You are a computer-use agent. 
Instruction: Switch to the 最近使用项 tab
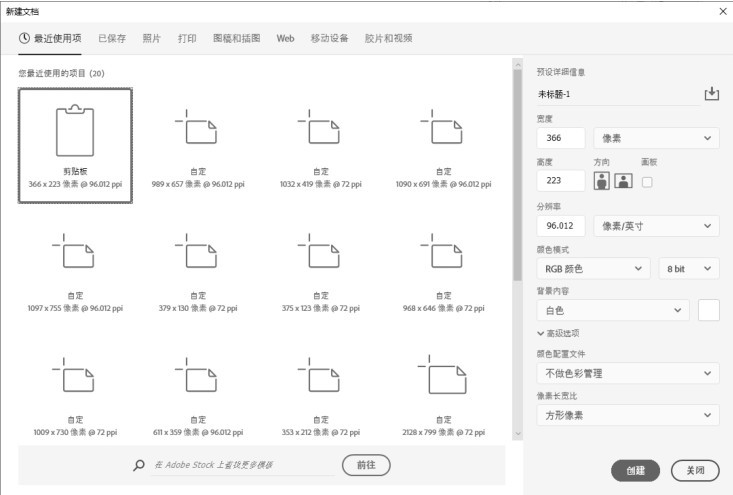coord(50,38)
